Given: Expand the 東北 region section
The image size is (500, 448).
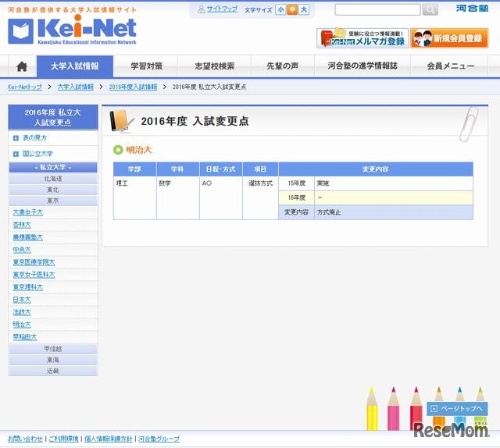Looking at the screenshot, I should coord(53,190).
